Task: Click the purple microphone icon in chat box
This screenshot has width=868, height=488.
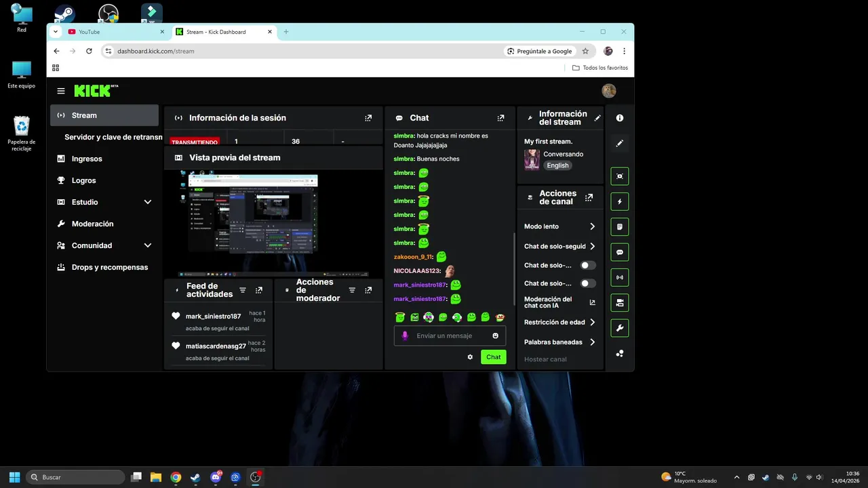Action: [406, 335]
